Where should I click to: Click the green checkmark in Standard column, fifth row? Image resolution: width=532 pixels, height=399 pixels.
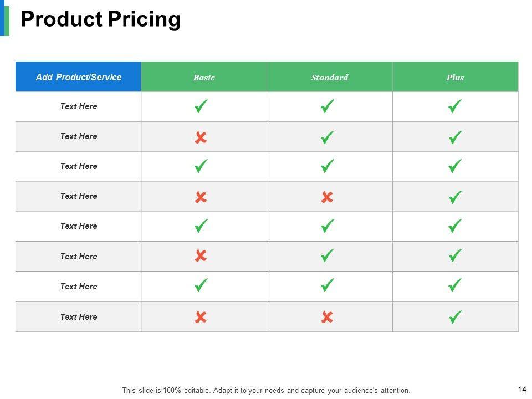pyautogui.click(x=327, y=226)
